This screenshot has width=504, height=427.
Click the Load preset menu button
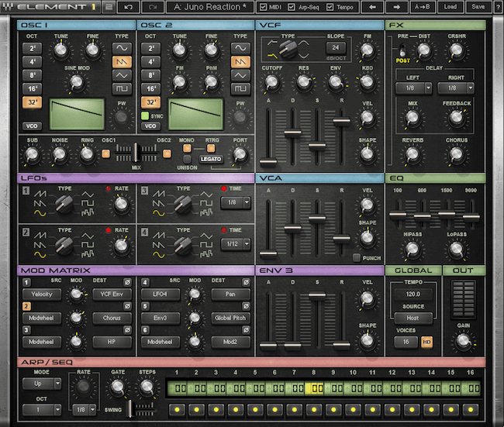[450, 7]
